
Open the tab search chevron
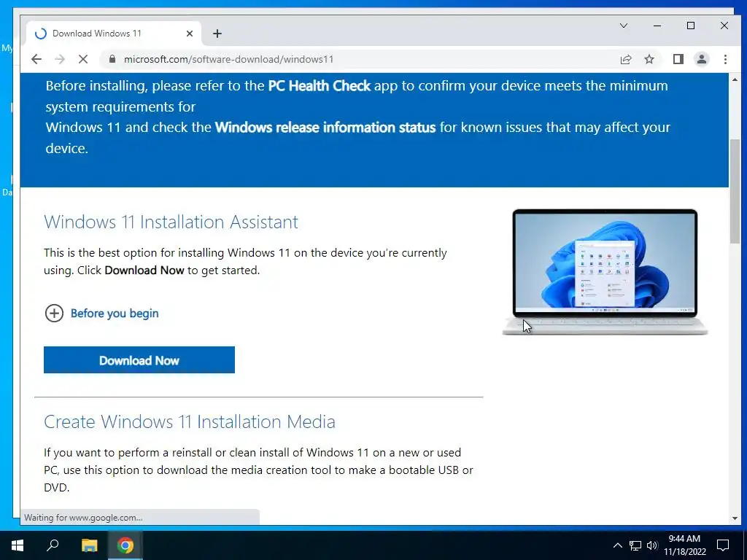pos(623,26)
